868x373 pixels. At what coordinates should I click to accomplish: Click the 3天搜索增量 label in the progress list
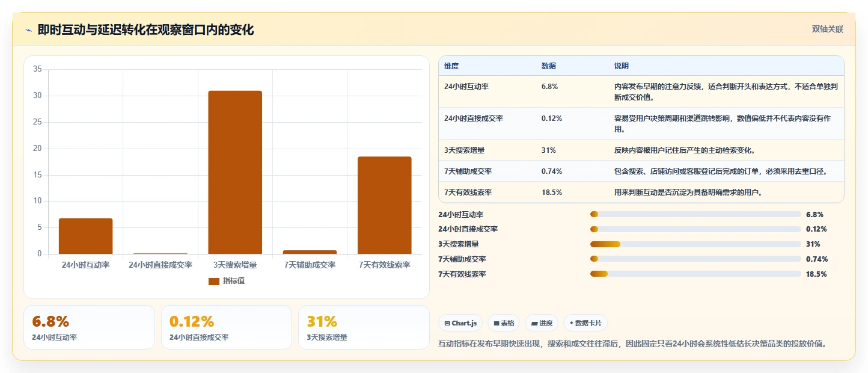(459, 244)
